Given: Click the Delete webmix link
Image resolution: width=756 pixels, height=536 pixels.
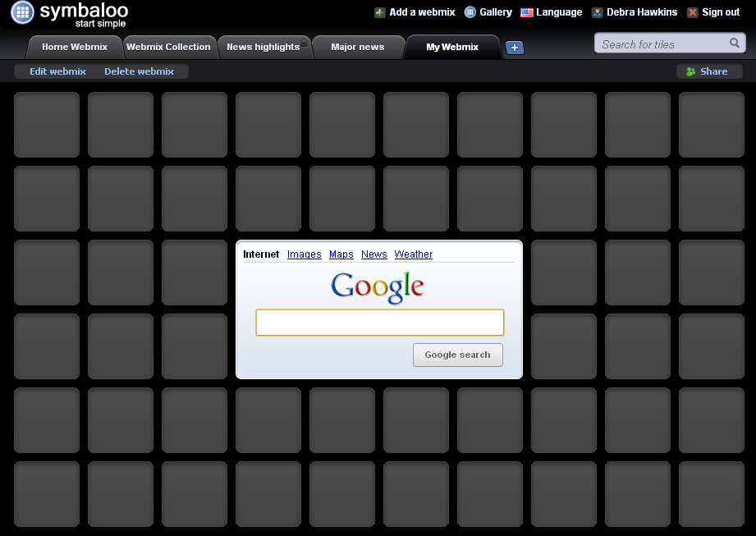Looking at the screenshot, I should pyautogui.click(x=139, y=71).
